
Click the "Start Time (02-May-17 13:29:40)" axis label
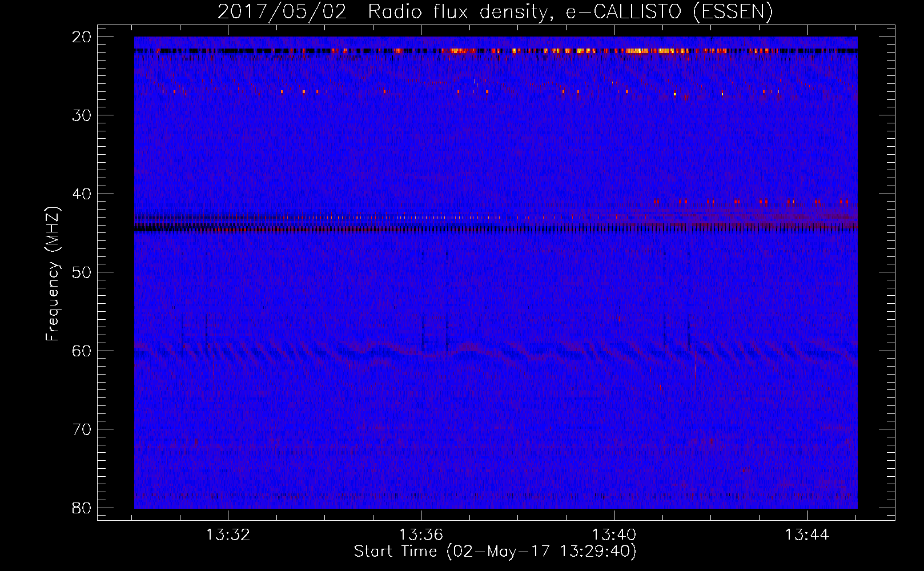click(495, 552)
